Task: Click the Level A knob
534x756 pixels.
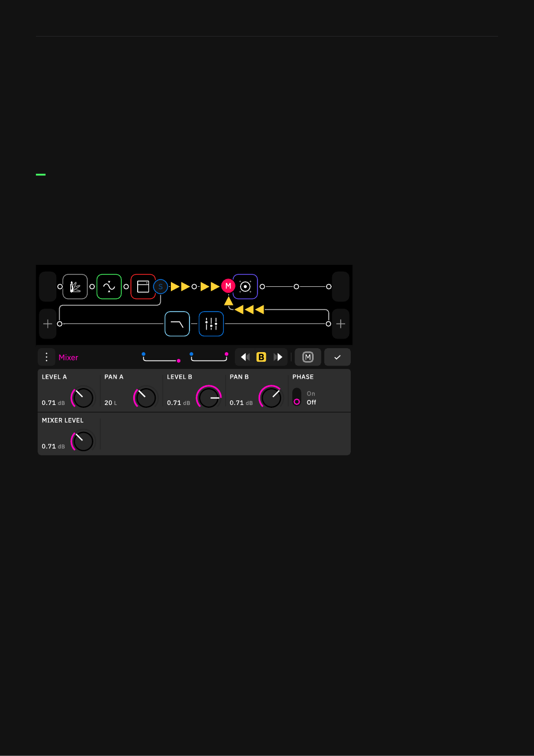Action: pyautogui.click(x=83, y=398)
